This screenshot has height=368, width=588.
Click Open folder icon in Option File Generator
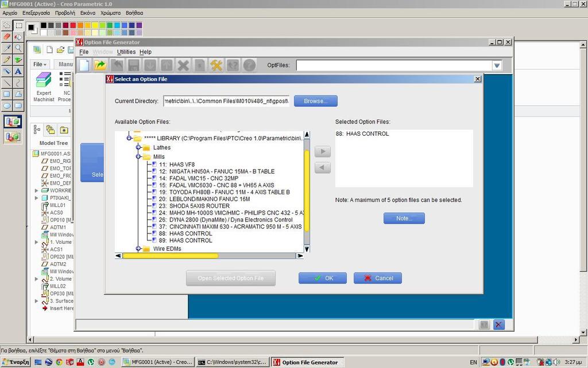pos(100,66)
